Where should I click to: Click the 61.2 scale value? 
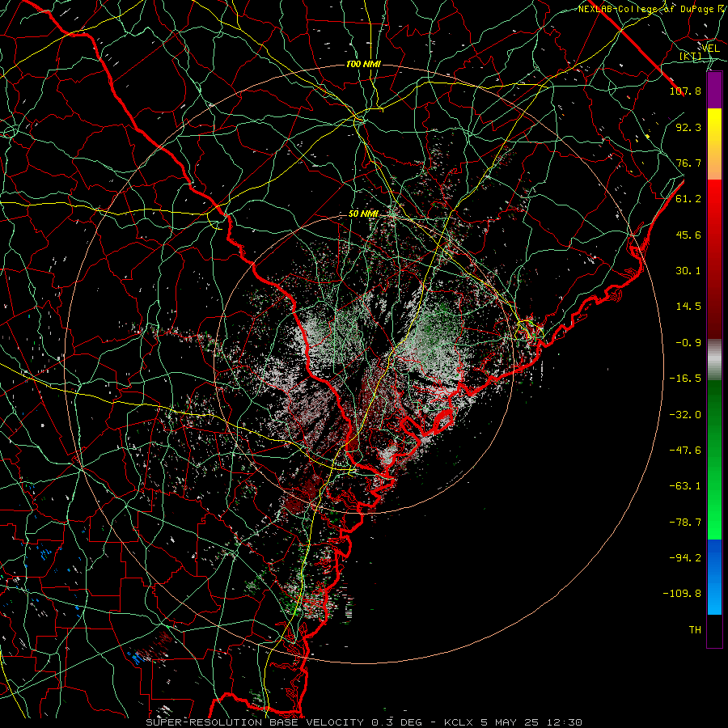[x=688, y=199]
